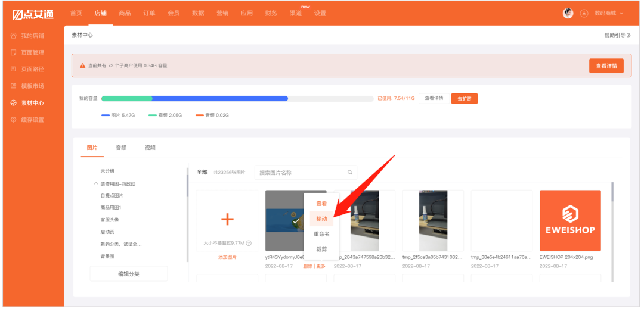Select 未分组 category
This screenshot has width=644, height=309.
107,171
